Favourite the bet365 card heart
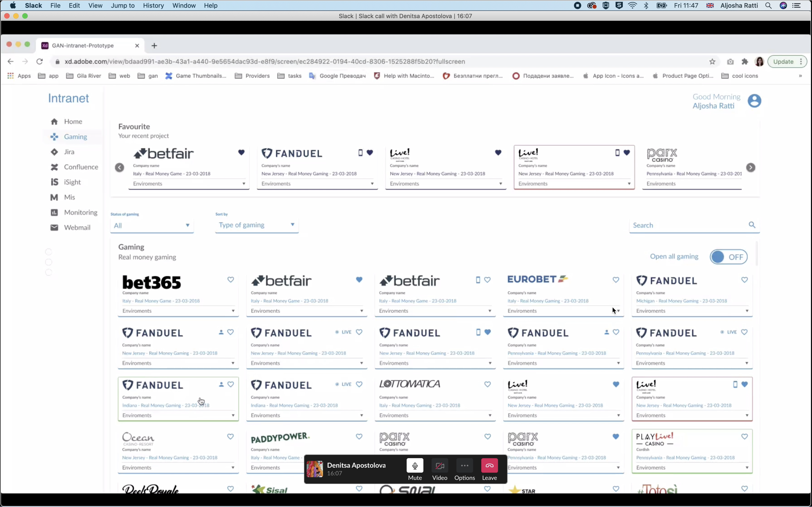 point(230,280)
